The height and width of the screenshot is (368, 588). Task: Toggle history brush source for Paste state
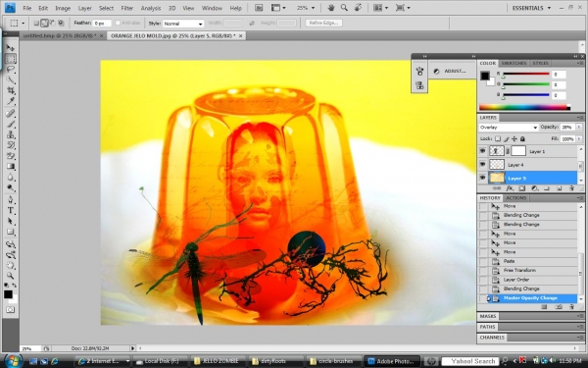(483, 261)
